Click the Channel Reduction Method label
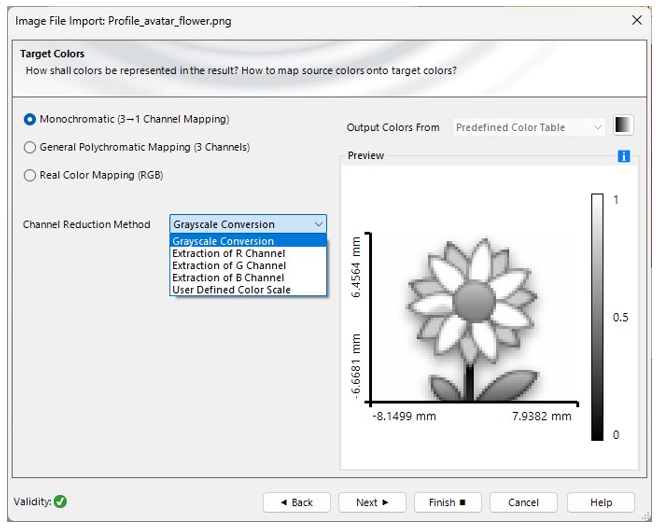This screenshot has width=658, height=528. click(x=86, y=225)
